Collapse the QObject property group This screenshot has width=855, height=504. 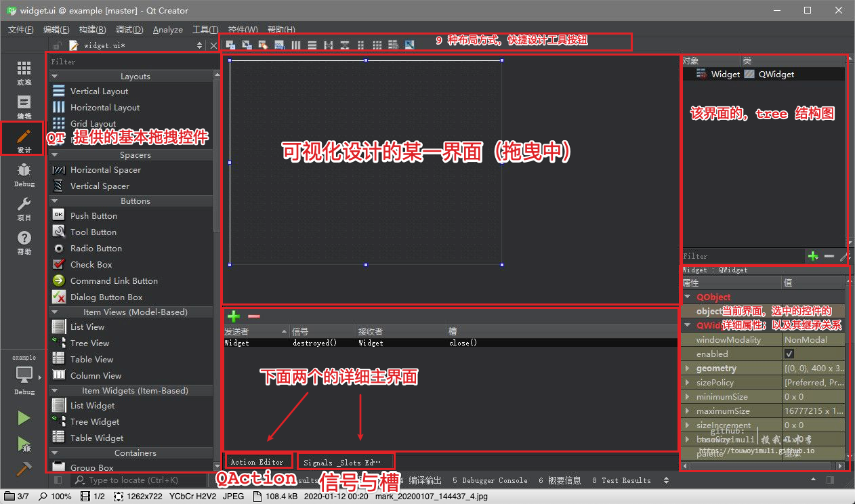[688, 297]
